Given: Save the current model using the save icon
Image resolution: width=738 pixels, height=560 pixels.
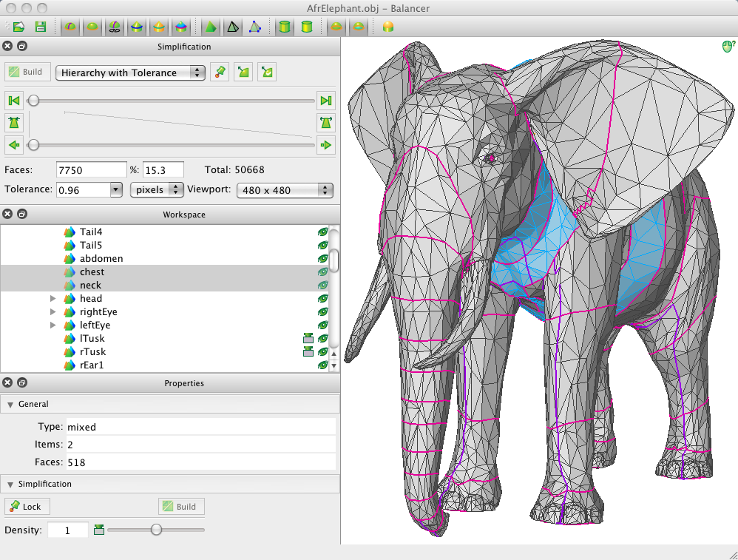Looking at the screenshot, I should [x=41, y=26].
